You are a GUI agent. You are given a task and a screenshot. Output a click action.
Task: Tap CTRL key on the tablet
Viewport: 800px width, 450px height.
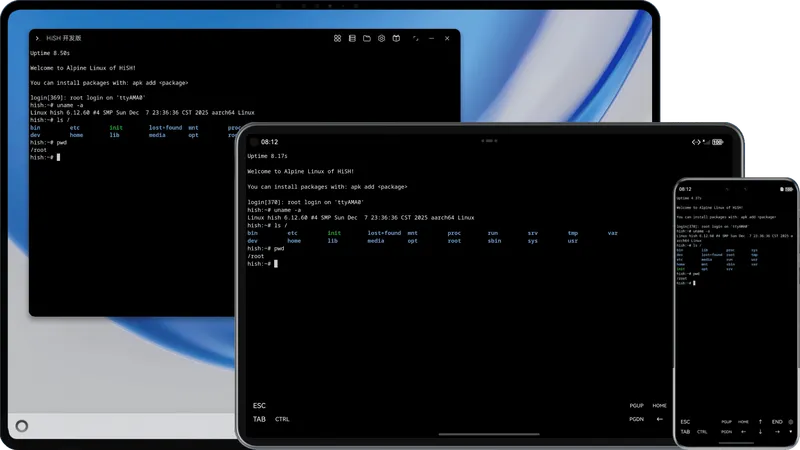282,419
